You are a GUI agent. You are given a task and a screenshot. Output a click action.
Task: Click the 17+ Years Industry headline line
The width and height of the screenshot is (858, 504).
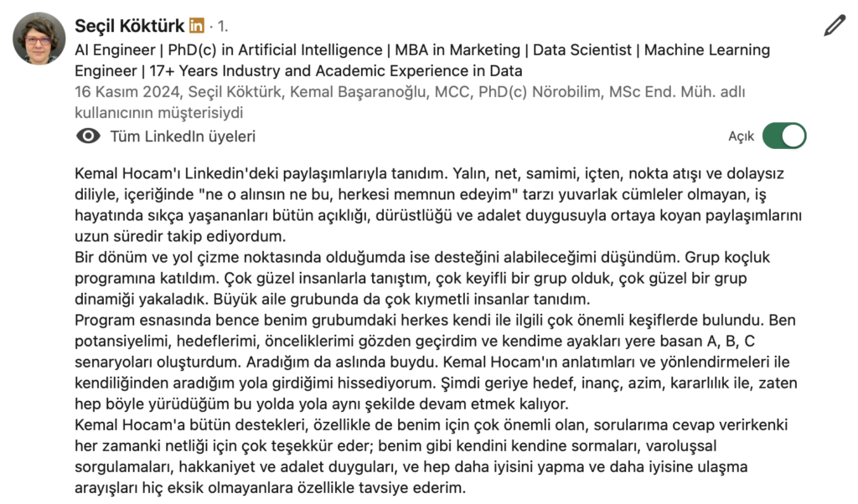coord(298,71)
